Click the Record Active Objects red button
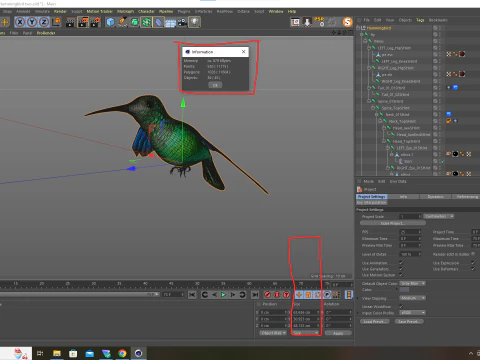The height and width of the screenshot is (360, 480). point(267,295)
